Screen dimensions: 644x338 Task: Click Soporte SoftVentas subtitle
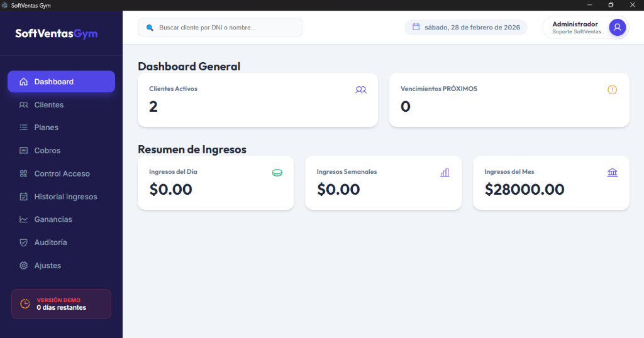coord(577,31)
